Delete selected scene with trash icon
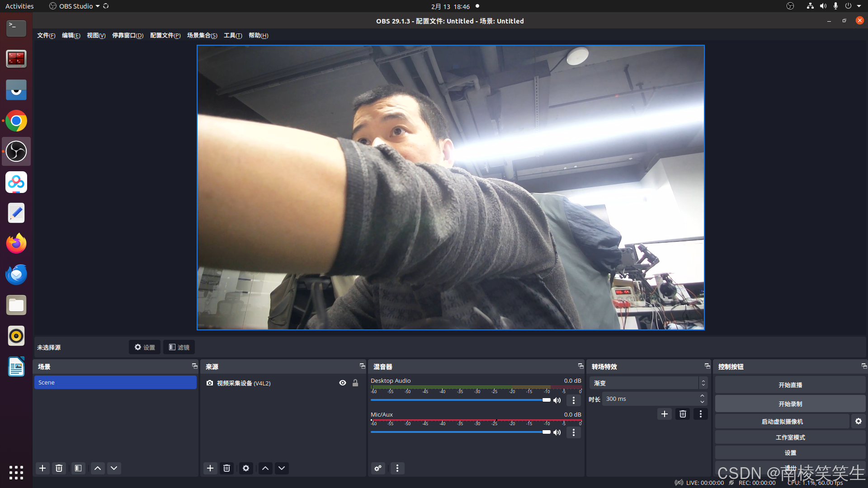The image size is (868, 488). [x=59, y=468]
